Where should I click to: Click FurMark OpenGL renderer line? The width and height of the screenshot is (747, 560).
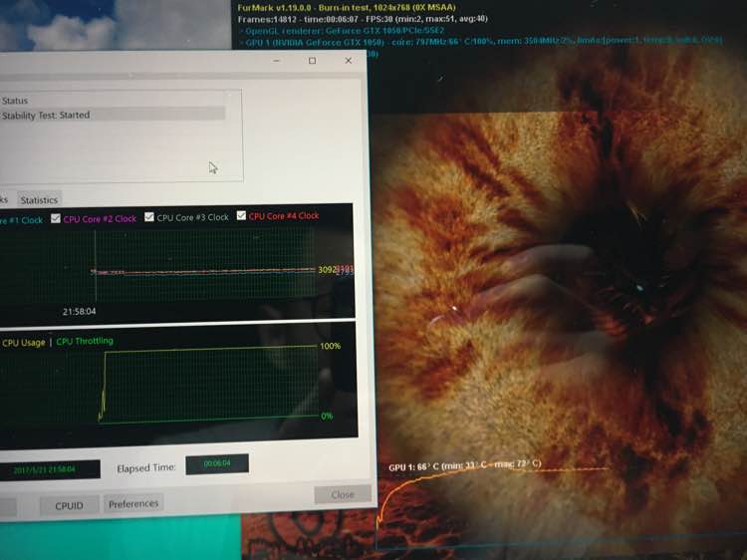point(344,31)
